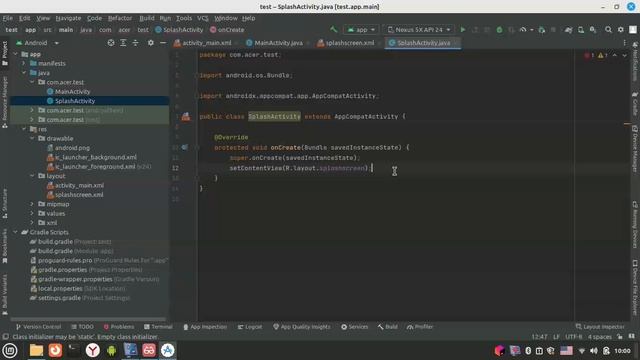640x360 pixels.
Task: Click the class gutter icon beside SplashActivity declaration
Action: pos(186,117)
